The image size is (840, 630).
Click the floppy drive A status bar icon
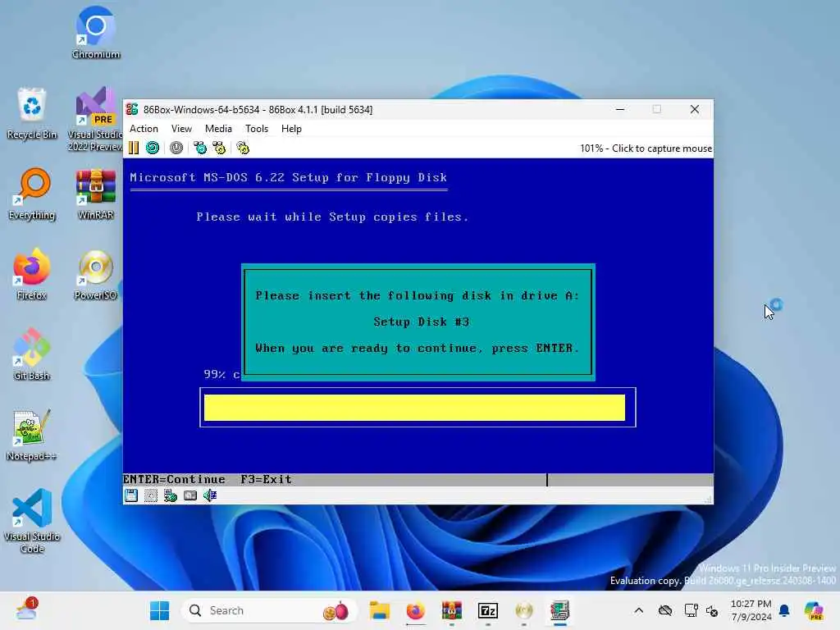click(131, 495)
